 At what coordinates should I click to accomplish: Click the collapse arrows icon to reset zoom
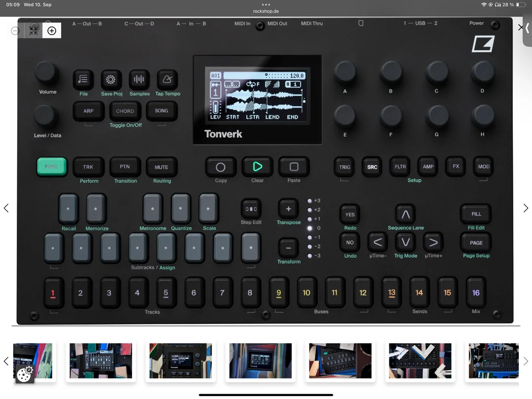[33, 31]
